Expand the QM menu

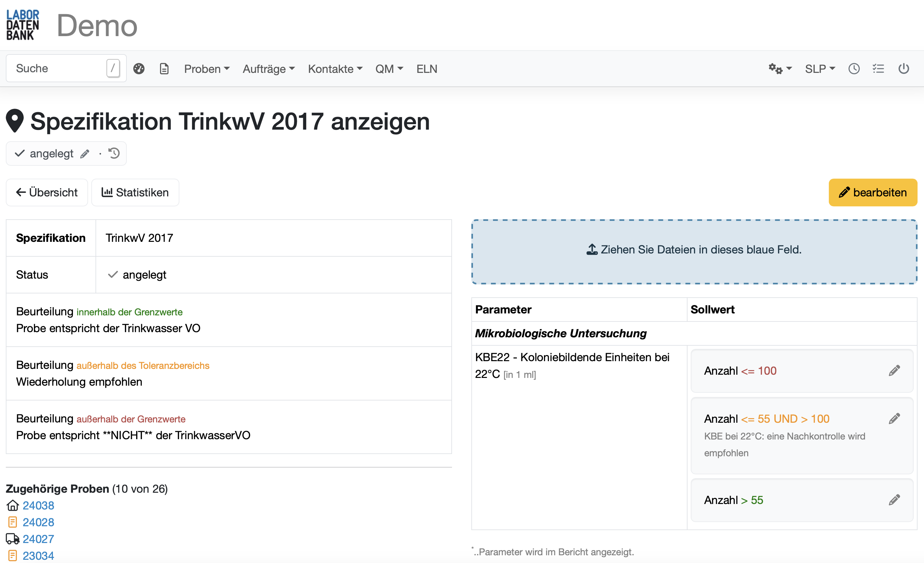[x=389, y=69]
